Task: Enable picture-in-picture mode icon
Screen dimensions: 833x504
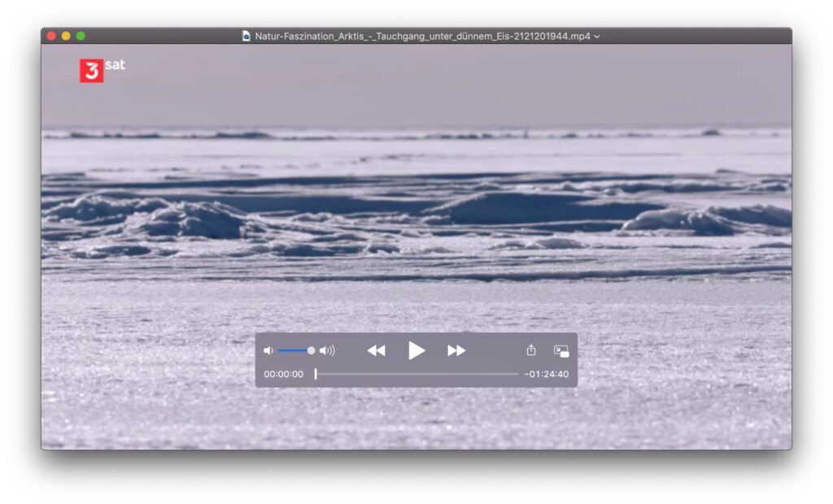Action: tap(561, 351)
